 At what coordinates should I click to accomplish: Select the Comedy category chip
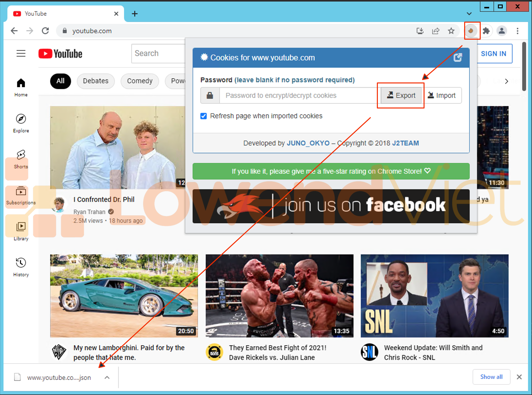coord(140,81)
